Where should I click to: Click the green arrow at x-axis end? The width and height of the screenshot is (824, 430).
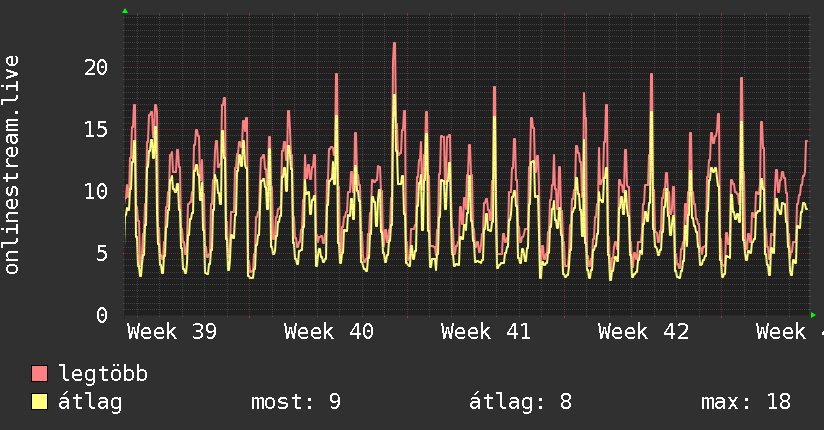point(813,315)
